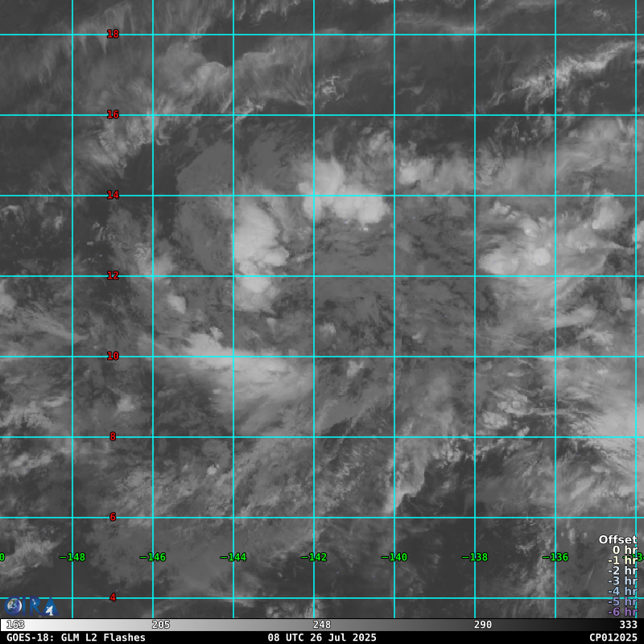Click the longitude label -138

[x=475, y=557]
